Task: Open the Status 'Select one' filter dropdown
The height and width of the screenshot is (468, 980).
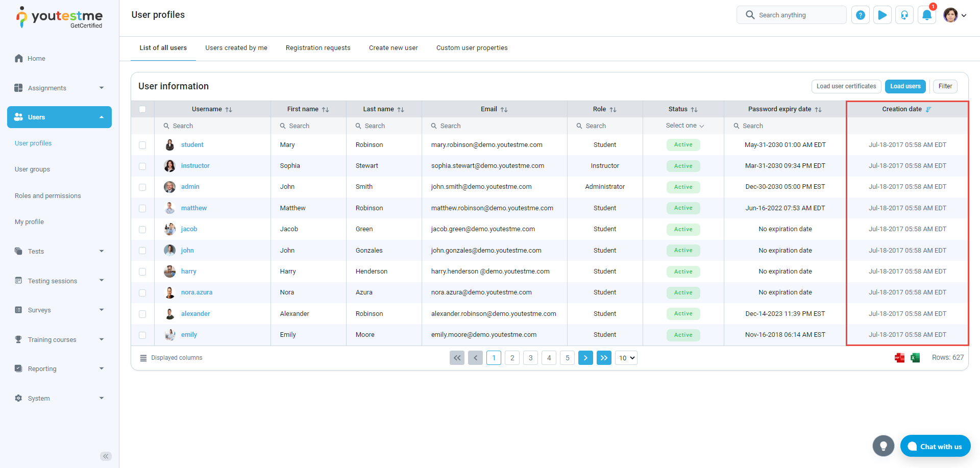Action: [x=684, y=126]
